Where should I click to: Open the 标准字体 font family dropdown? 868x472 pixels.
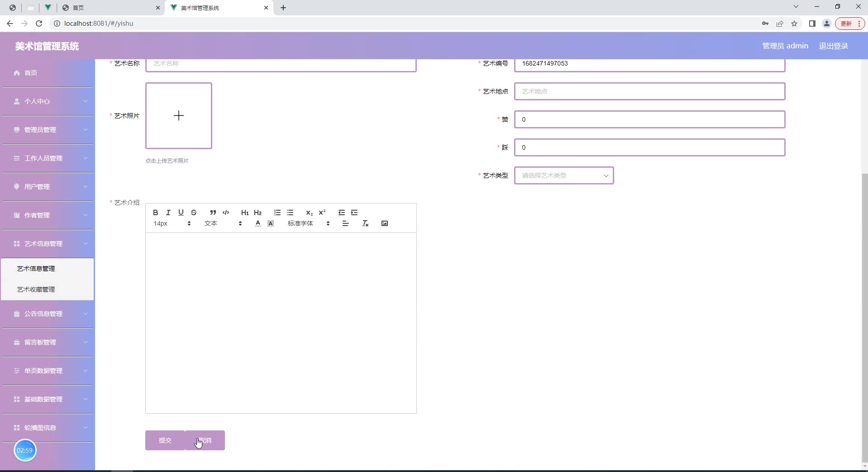coord(309,223)
